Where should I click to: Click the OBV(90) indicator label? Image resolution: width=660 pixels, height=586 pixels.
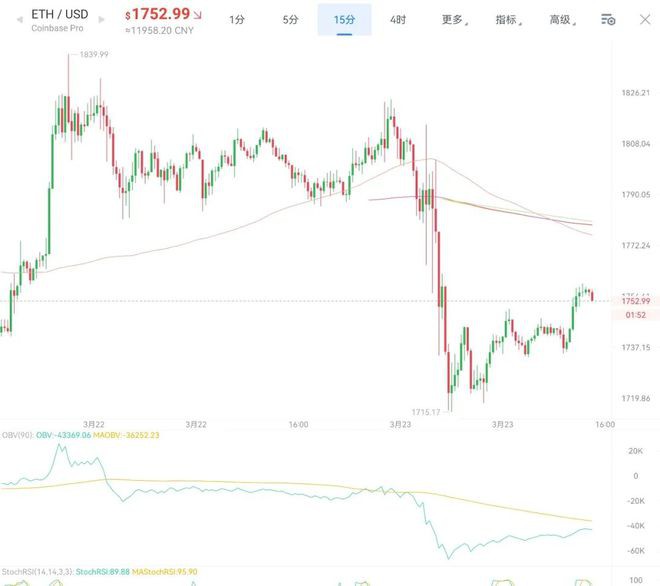coord(17,435)
